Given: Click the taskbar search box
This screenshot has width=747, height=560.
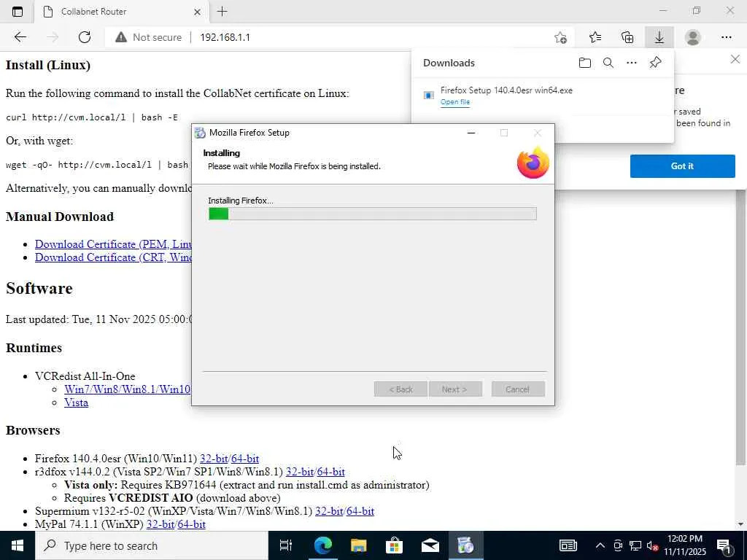Looking at the screenshot, I should 152,545.
